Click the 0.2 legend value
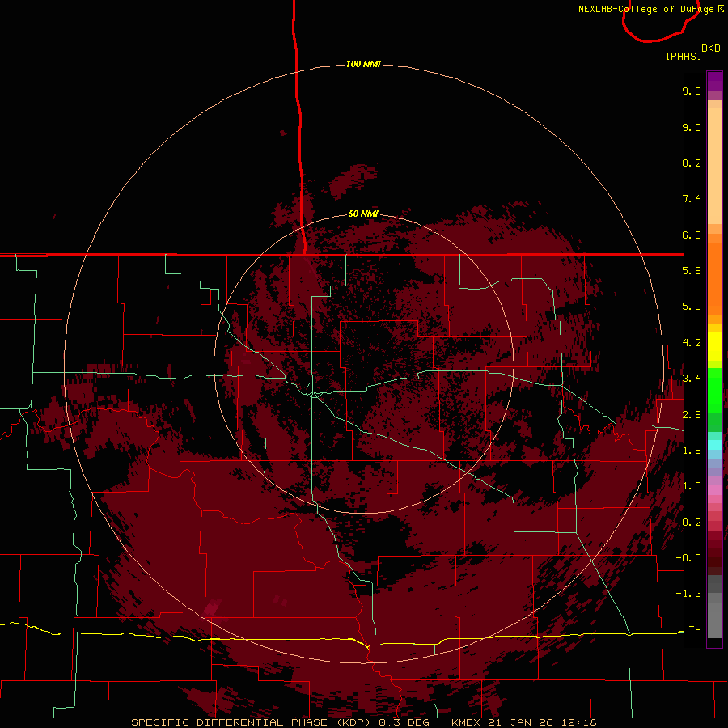Image resolution: width=728 pixels, height=728 pixels. (x=692, y=523)
